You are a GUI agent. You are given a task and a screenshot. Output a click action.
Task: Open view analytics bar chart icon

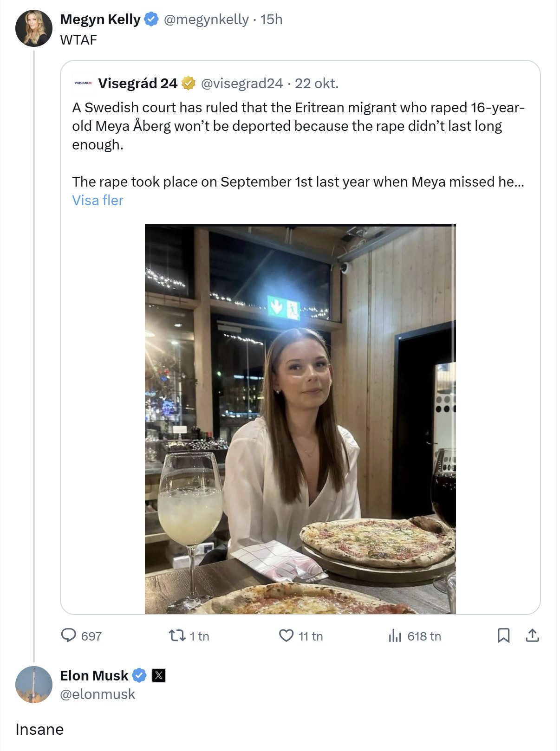pyautogui.click(x=395, y=635)
